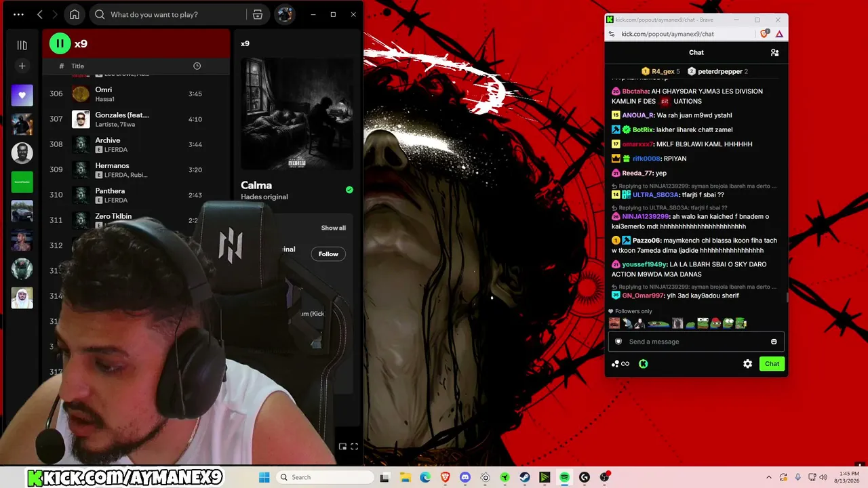868x488 pixels.
Task: Open youssef1949y username in chat
Action: pyautogui.click(x=644, y=264)
